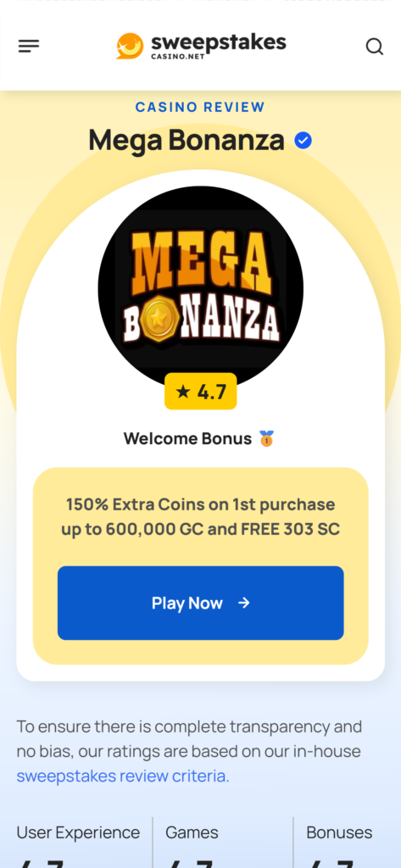Click the CASINO REVIEW category label

[x=200, y=107]
